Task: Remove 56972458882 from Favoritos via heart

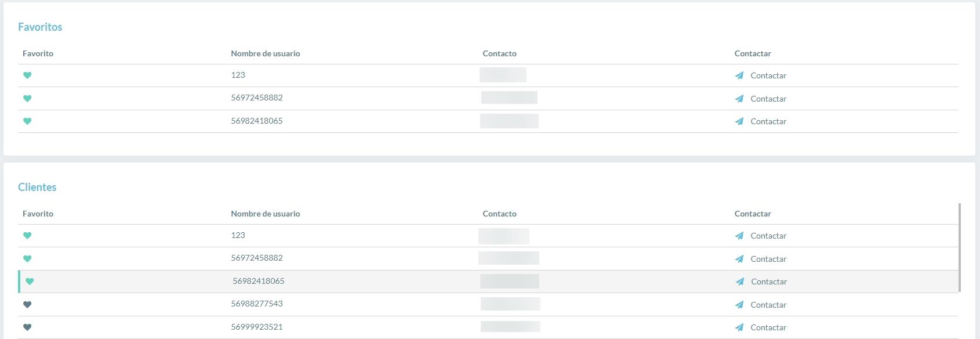Action: click(27, 99)
